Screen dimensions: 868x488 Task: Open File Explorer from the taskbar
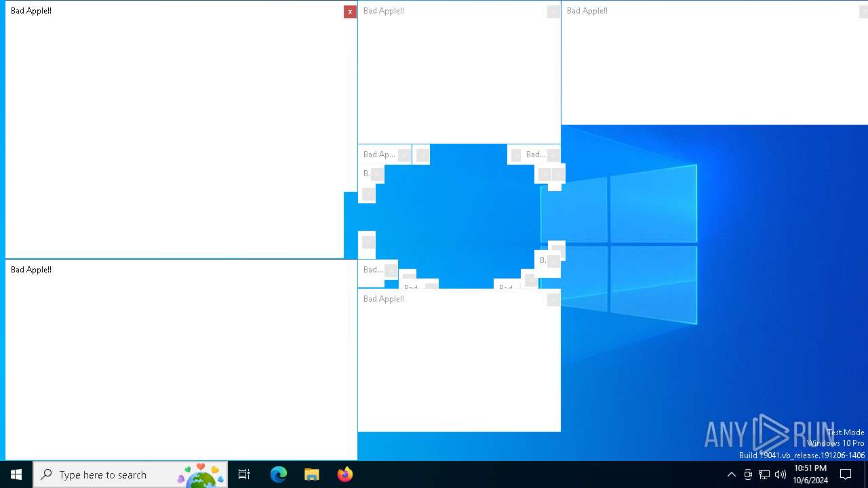[312, 474]
